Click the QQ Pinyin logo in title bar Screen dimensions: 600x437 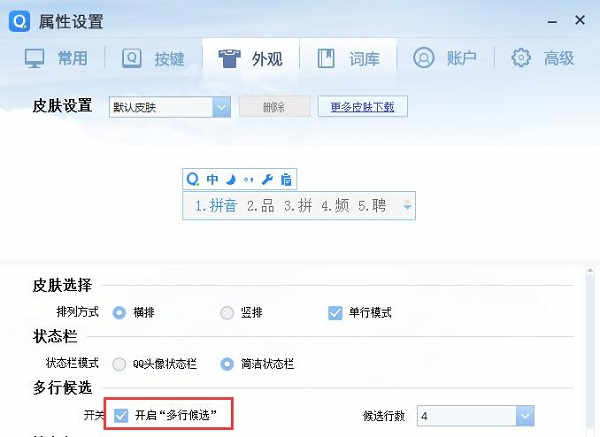click(19, 21)
